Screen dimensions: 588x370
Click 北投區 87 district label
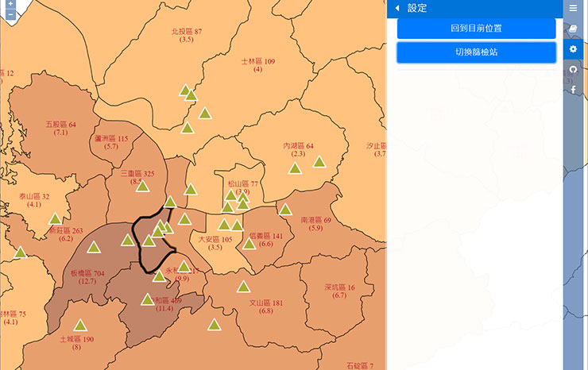(187, 32)
